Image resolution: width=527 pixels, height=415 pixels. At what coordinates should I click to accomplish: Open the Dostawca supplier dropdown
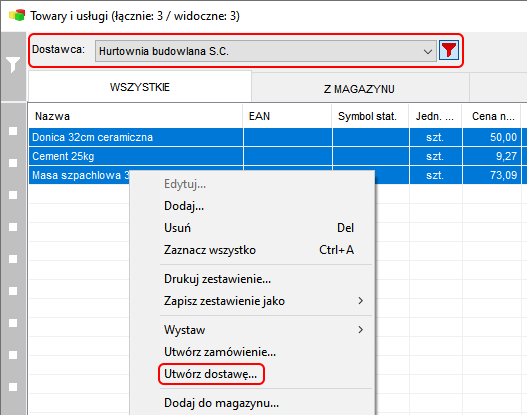coord(266,51)
